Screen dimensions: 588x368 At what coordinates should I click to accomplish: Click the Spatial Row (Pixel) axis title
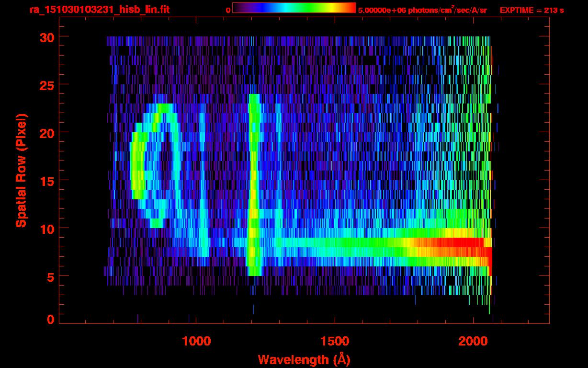(x=21, y=170)
